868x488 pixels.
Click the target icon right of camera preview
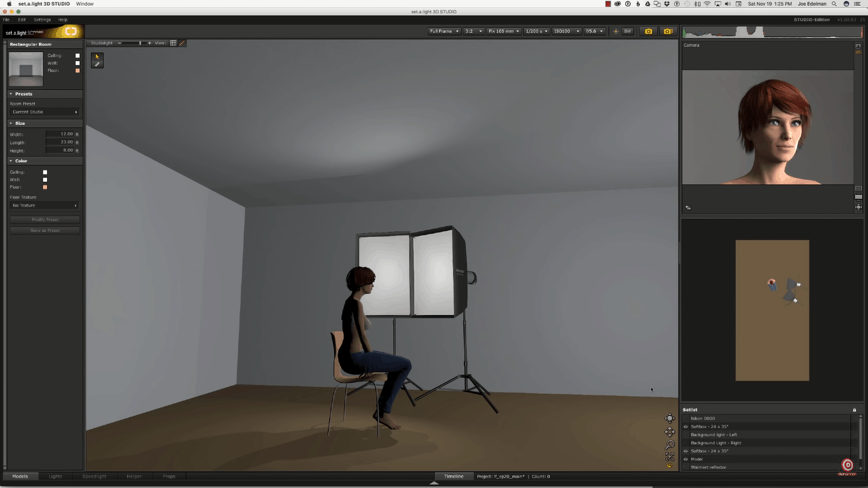click(858, 207)
